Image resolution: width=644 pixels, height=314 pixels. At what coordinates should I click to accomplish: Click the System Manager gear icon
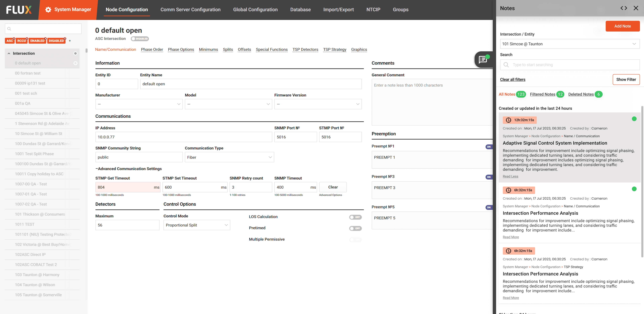[x=48, y=10]
